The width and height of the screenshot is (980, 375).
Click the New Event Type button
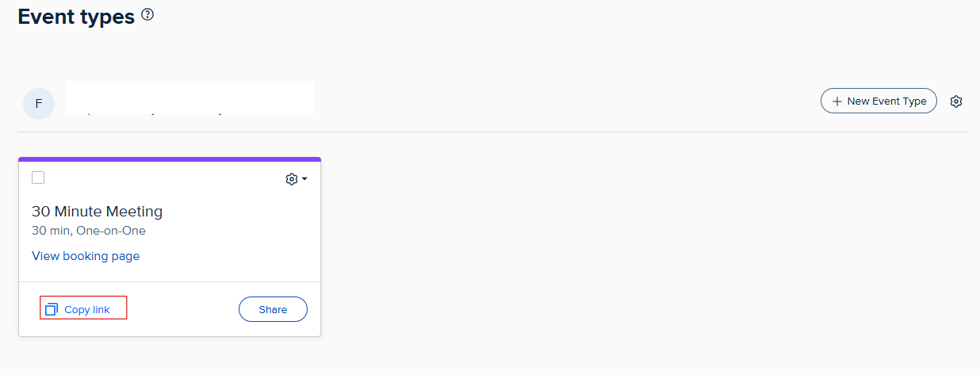879,101
